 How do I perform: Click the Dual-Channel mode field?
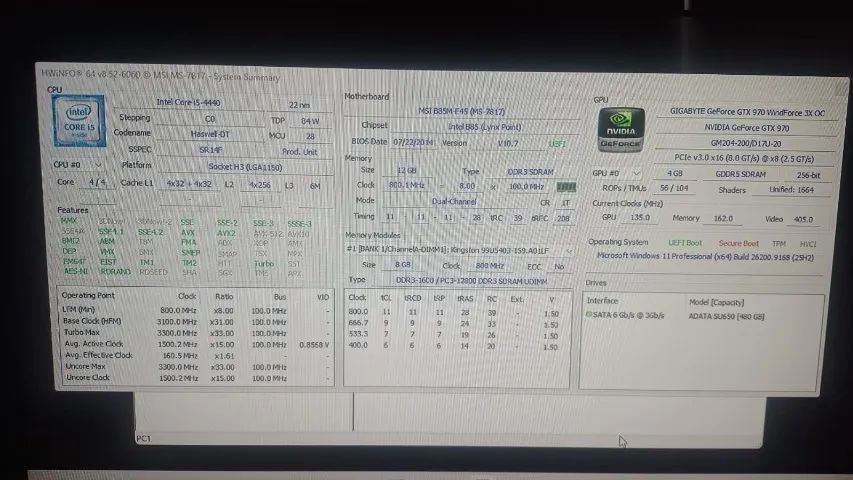(454, 201)
